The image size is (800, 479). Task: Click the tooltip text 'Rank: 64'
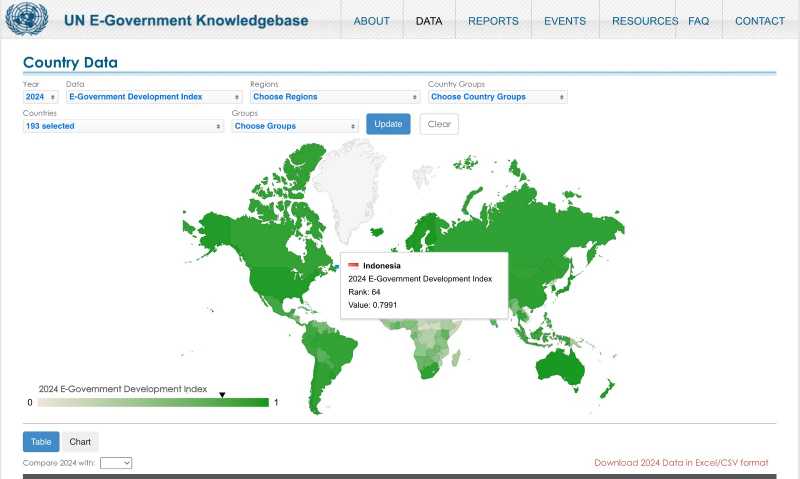364,292
